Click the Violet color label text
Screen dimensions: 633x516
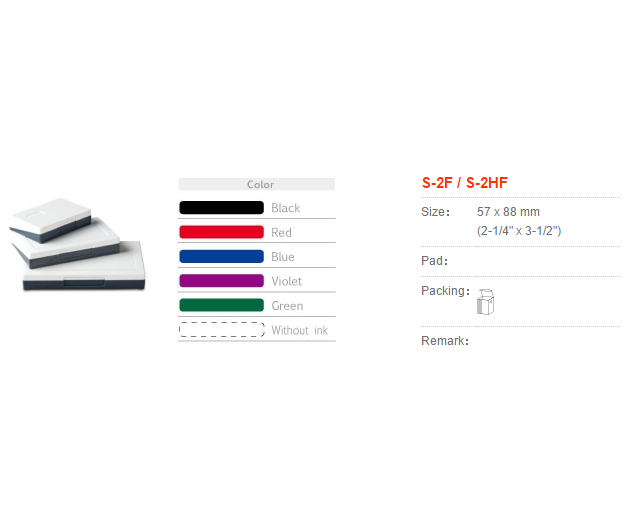(286, 281)
